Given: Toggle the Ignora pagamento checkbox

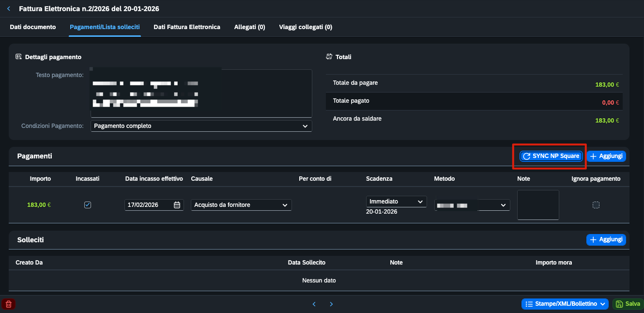Looking at the screenshot, I should point(596,205).
